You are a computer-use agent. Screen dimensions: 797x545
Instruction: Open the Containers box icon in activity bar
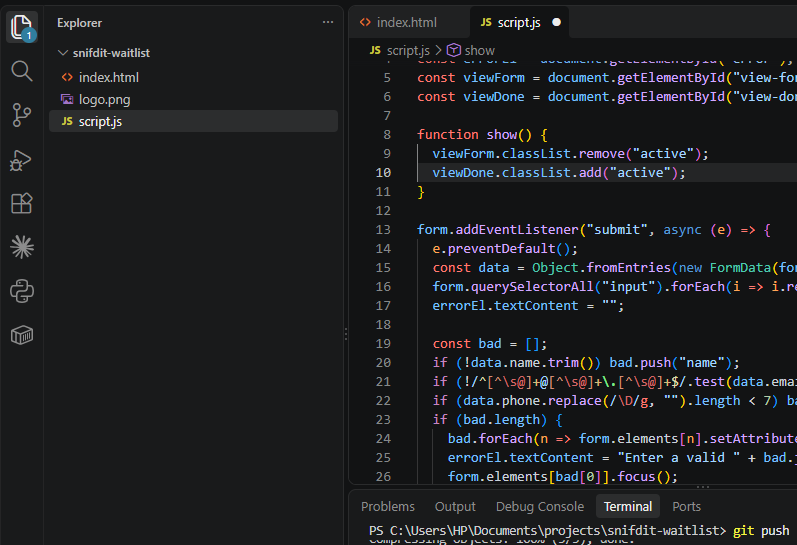click(22, 335)
